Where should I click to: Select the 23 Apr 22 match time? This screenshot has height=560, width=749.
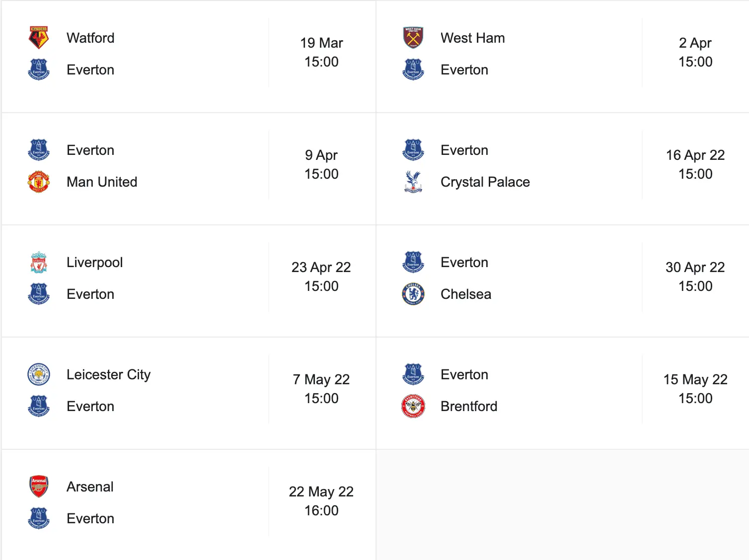pyautogui.click(x=321, y=277)
